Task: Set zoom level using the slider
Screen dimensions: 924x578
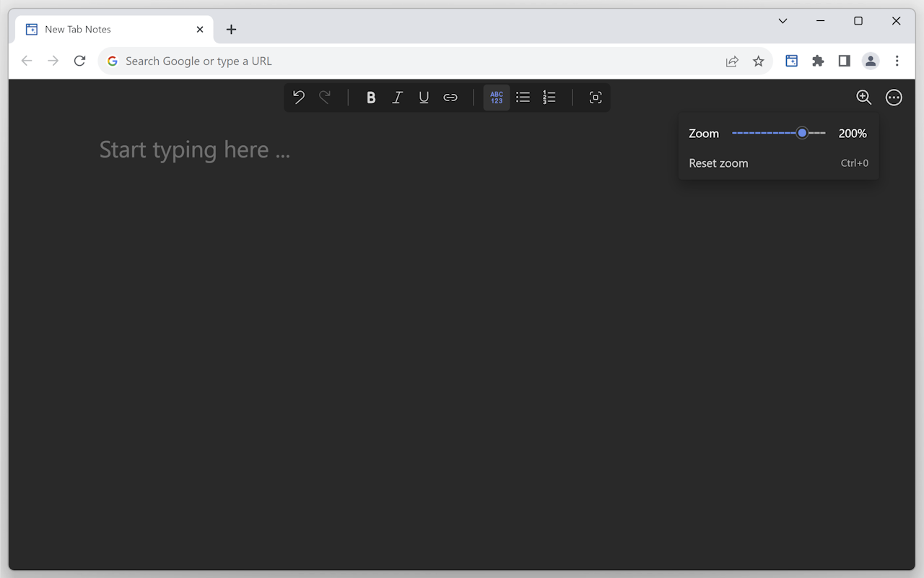Action: coord(801,133)
